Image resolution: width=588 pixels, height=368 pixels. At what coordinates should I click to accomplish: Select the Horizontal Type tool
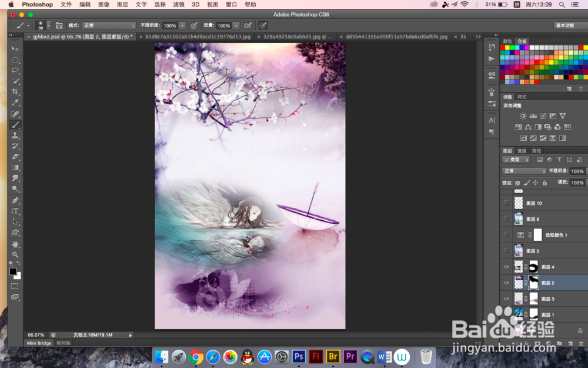coord(15,211)
